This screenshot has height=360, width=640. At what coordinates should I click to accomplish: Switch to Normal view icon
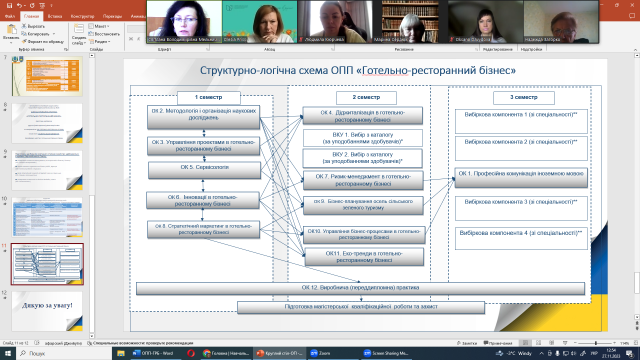[x=525, y=343]
